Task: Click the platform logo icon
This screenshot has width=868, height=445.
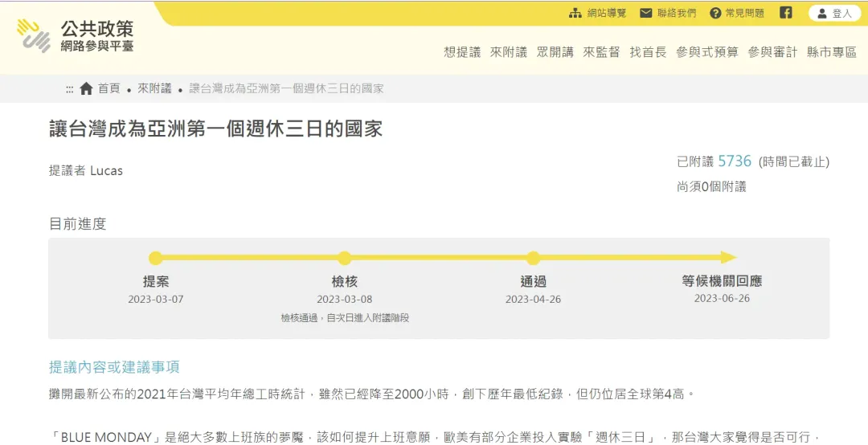Action: click(x=34, y=35)
